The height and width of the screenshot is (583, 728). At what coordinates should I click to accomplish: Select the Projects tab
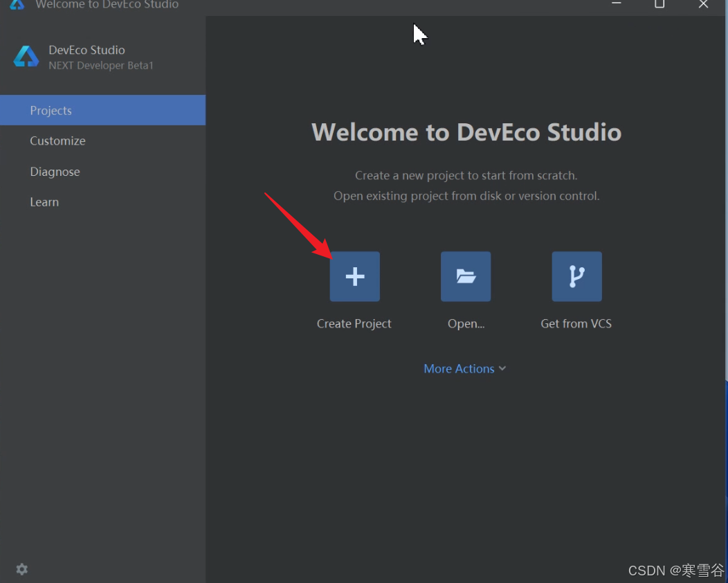pyautogui.click(x=102, y=110)
